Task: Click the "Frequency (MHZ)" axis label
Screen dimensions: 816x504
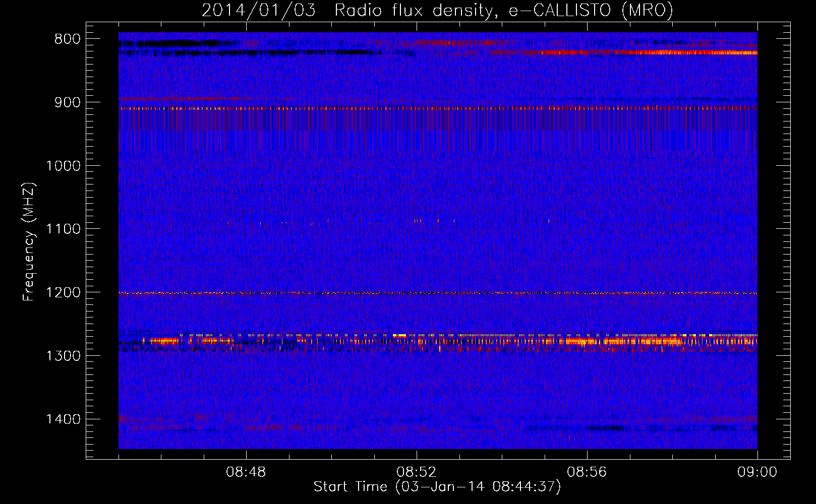Action: point(29,241)
